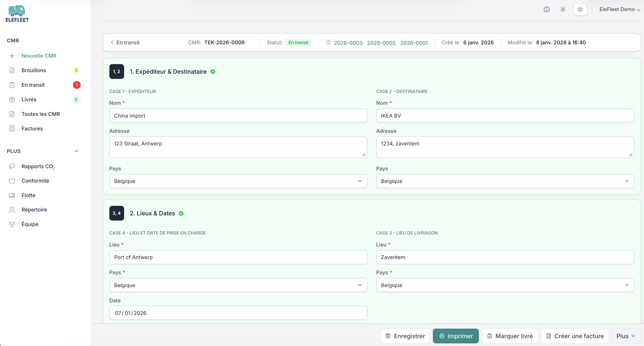Image resolution: width=644 pixels, height=346 pixels.
Task: Open Équipe in the sidebar
Action: coord(30,224)
